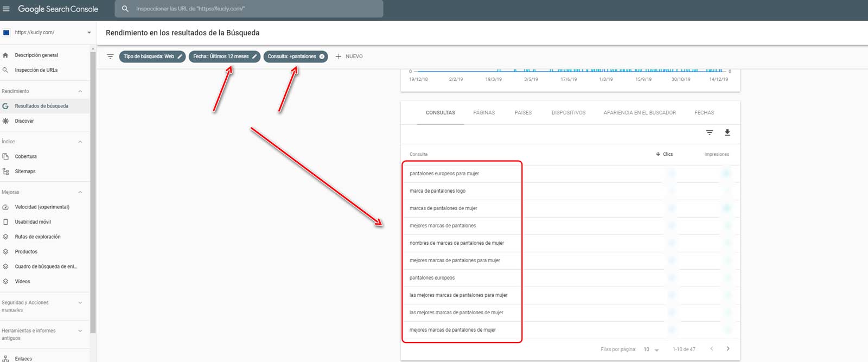
Task: Click the table filter rows icon
Action: point(709,132)
